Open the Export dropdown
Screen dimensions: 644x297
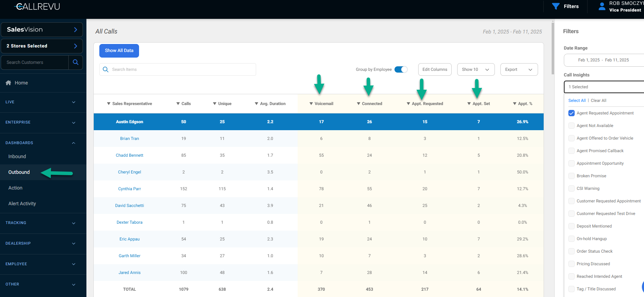coord(519,69)
